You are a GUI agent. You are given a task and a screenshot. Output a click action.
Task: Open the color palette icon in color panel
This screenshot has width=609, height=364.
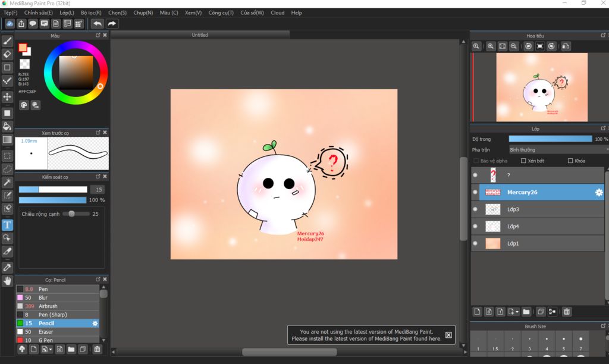pyautogui.click(x=24, y=105)
